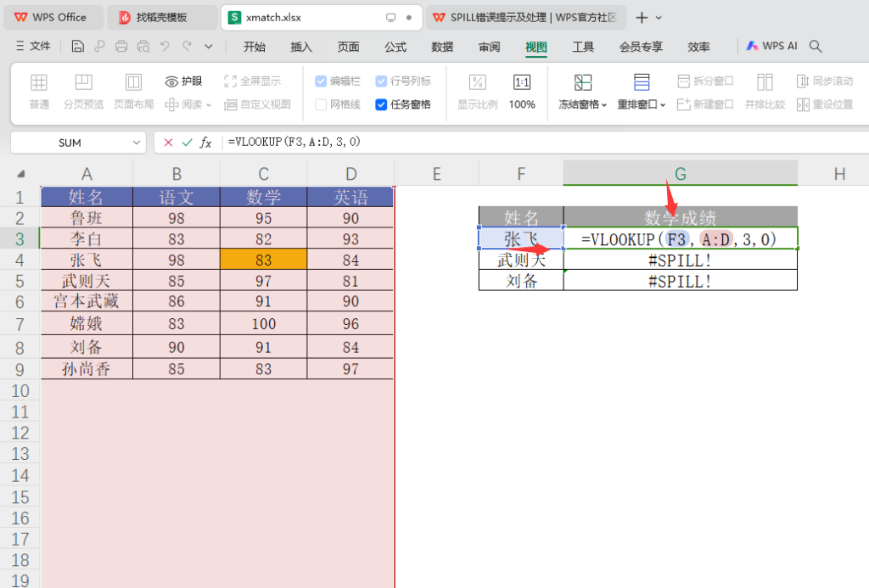
Task: Cancel formula entry with red X
Action: click(x=168, y=143)
